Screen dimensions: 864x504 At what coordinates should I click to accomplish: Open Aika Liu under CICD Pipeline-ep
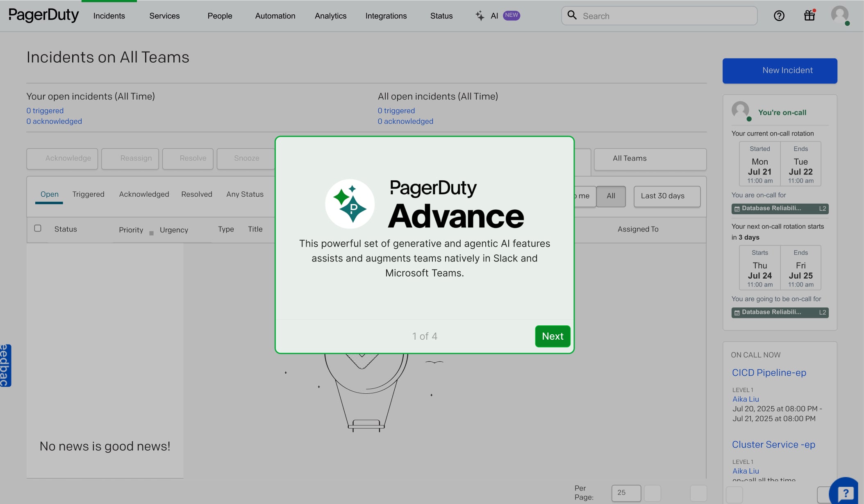(746, 399)
